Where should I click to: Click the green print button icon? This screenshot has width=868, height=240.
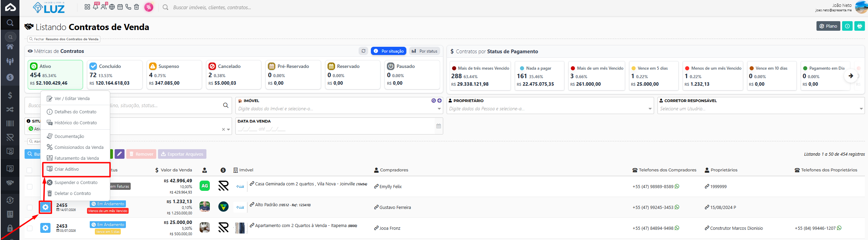[859, 26]
